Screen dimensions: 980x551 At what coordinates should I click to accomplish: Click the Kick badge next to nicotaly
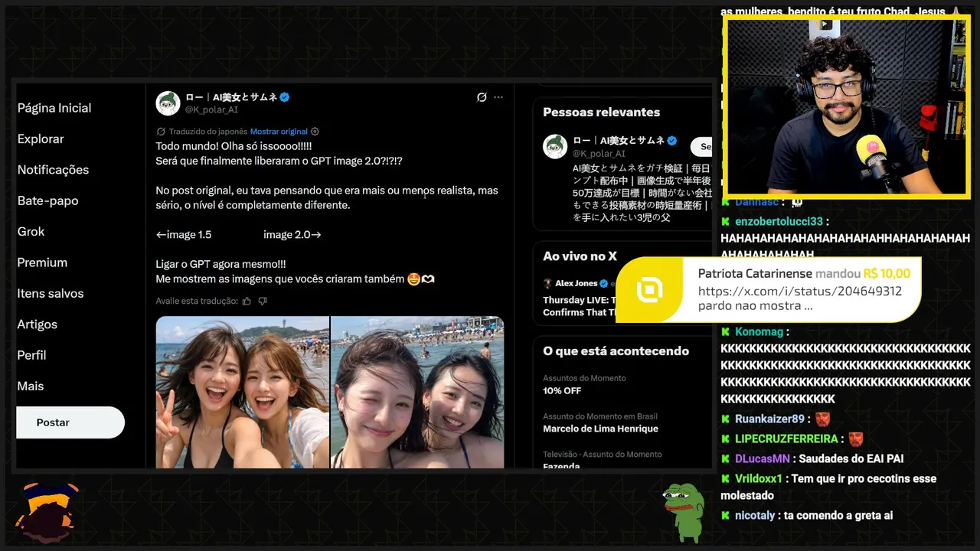726,516
